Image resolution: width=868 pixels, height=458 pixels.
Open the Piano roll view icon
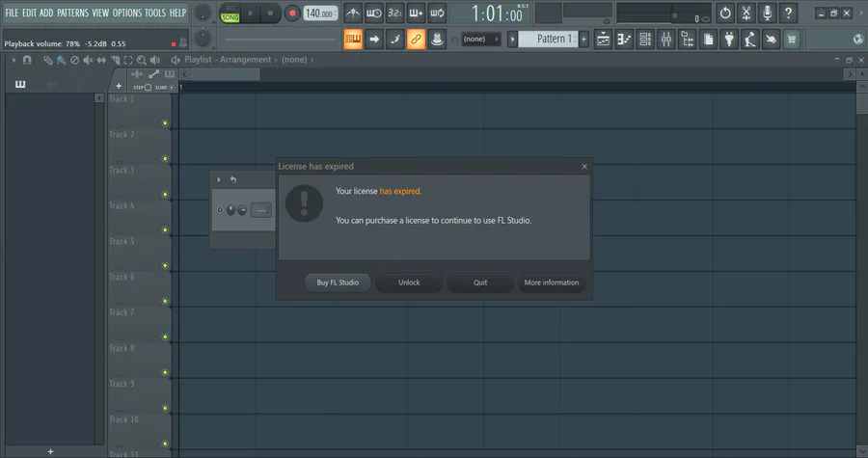[624, 40]
